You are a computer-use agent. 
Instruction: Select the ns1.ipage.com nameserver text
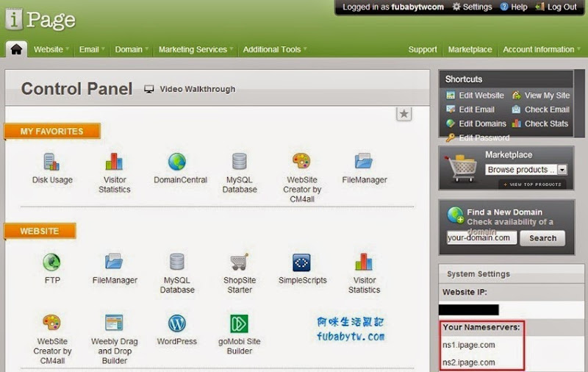coord(468,345)
